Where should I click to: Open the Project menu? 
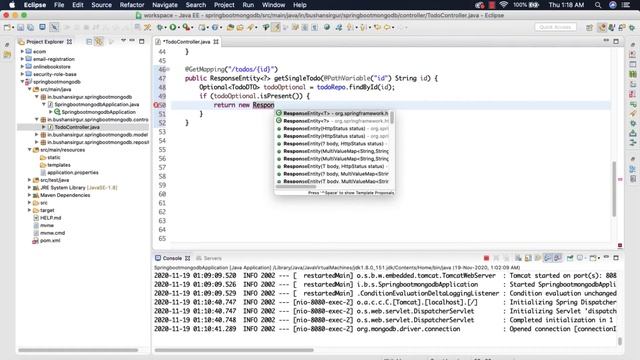point(224,5)
